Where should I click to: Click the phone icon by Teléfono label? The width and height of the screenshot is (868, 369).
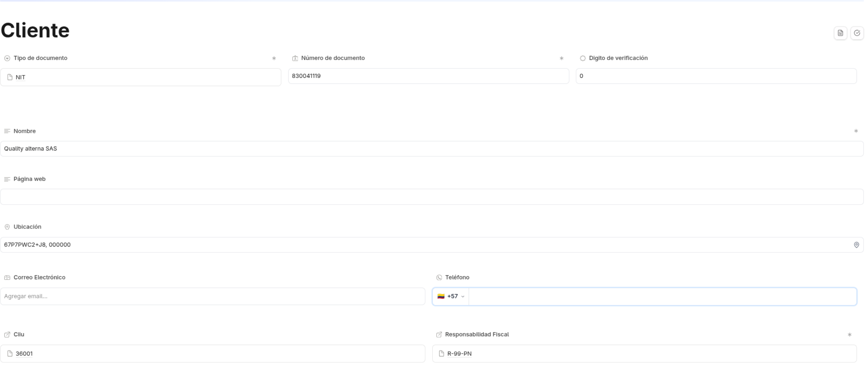(439, 278)
